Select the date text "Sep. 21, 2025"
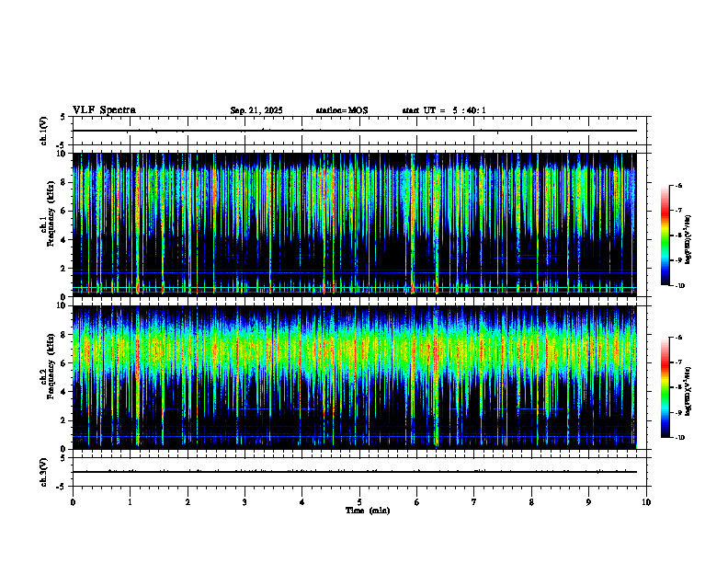 [256, 110]
